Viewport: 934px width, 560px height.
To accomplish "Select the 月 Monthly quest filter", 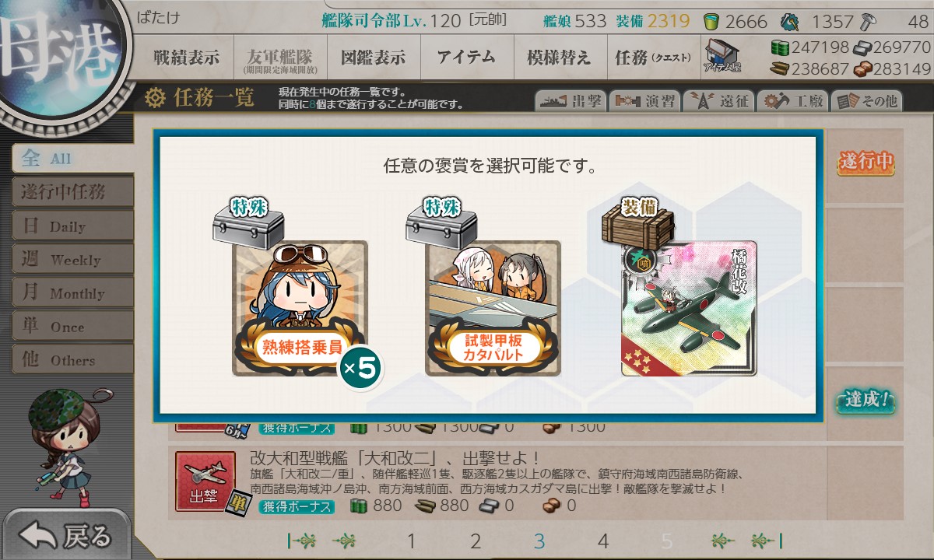I will [72, 293].
